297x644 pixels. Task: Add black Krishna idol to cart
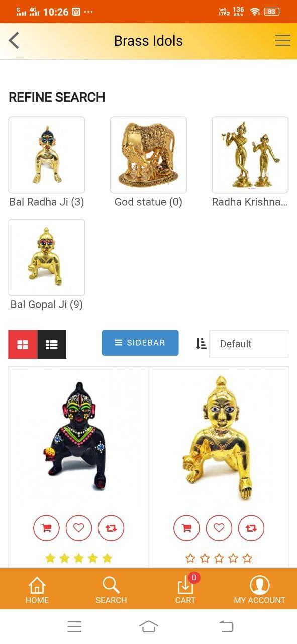click(46, 528)
